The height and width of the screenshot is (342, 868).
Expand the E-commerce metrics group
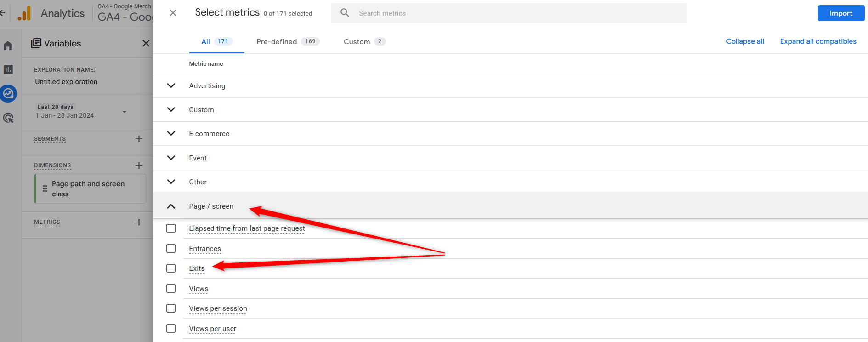click(171, 133)
